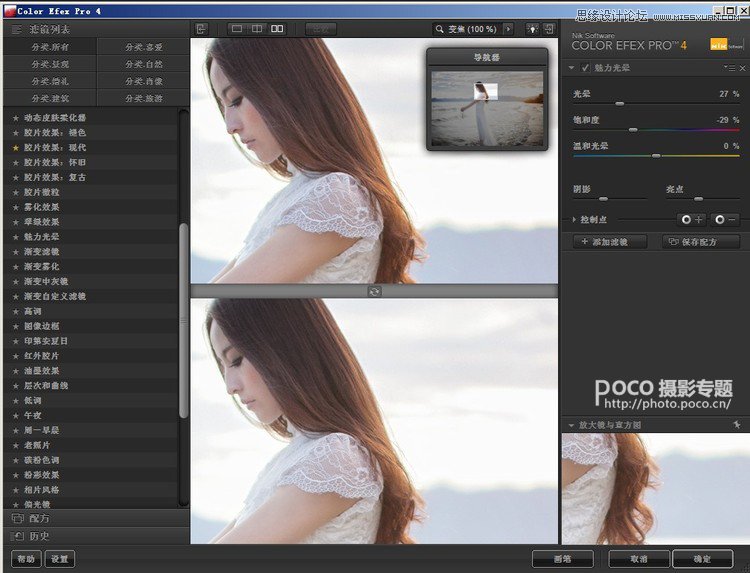Click the 饱和度 slider handle
The width and height of the screenshot is (750, 573).
click(x=633, y=130)
